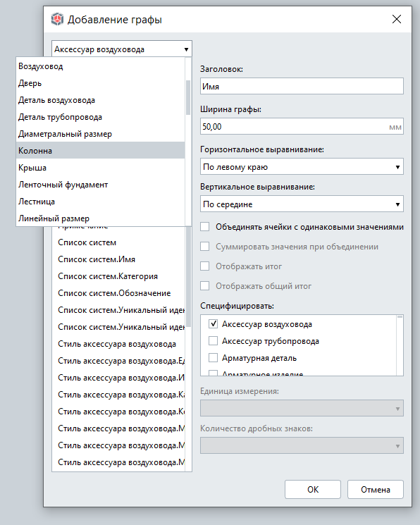This screenshot has height=525, width=420.
Task: Select Линейный размер list entry
Action: click(x=101, y=218)
